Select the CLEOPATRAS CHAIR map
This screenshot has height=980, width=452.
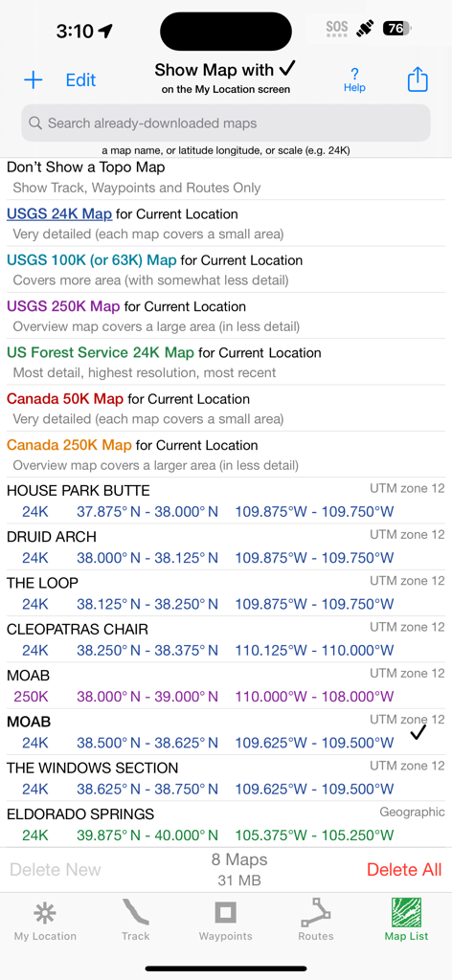(226, 639)
